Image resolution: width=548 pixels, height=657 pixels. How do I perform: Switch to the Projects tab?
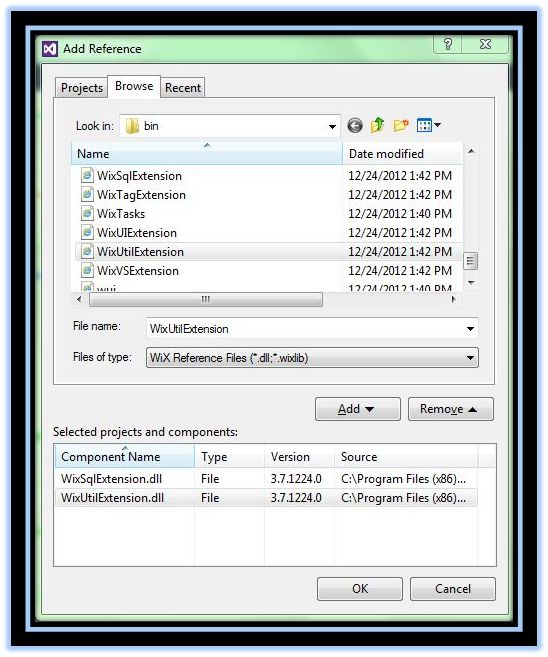point(82,88)
